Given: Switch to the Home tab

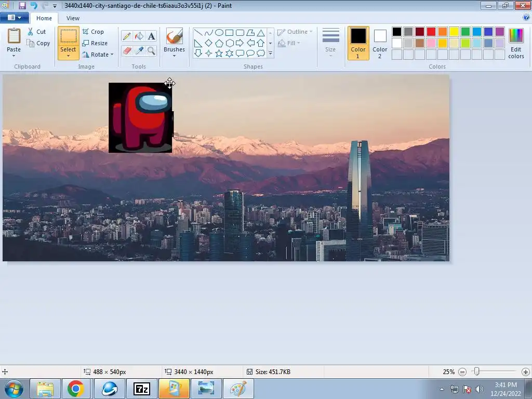Looking at the screenshot, I should tap(44, 18).
